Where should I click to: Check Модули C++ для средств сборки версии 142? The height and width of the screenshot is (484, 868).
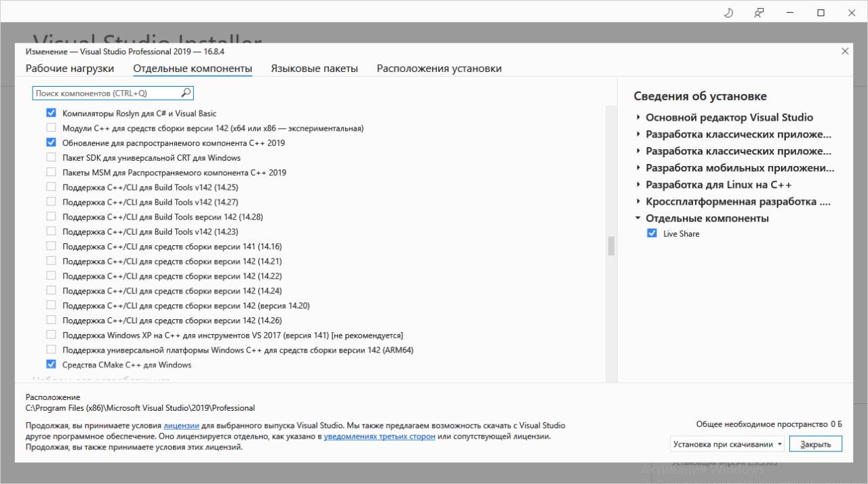coord(51,128)
